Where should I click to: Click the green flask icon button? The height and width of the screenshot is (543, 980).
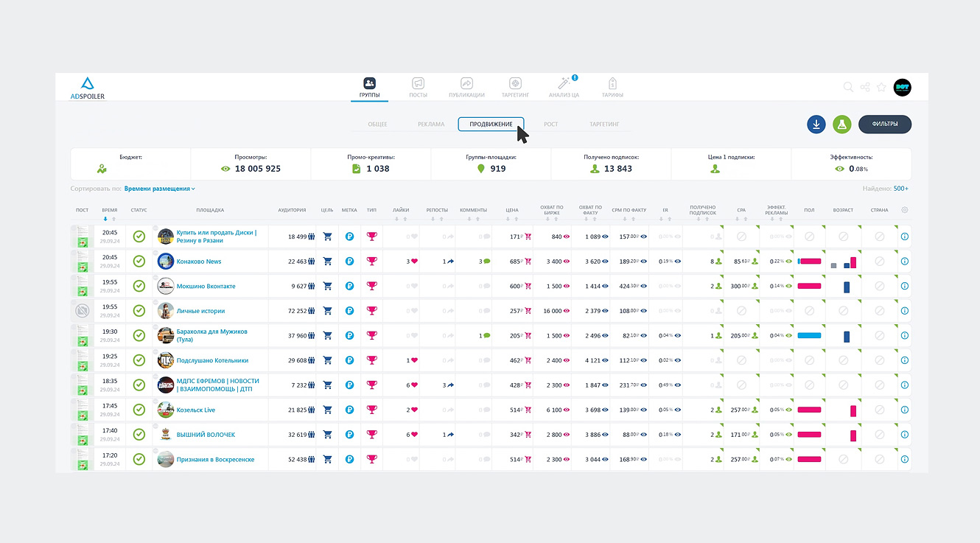(x=842, y=125)
